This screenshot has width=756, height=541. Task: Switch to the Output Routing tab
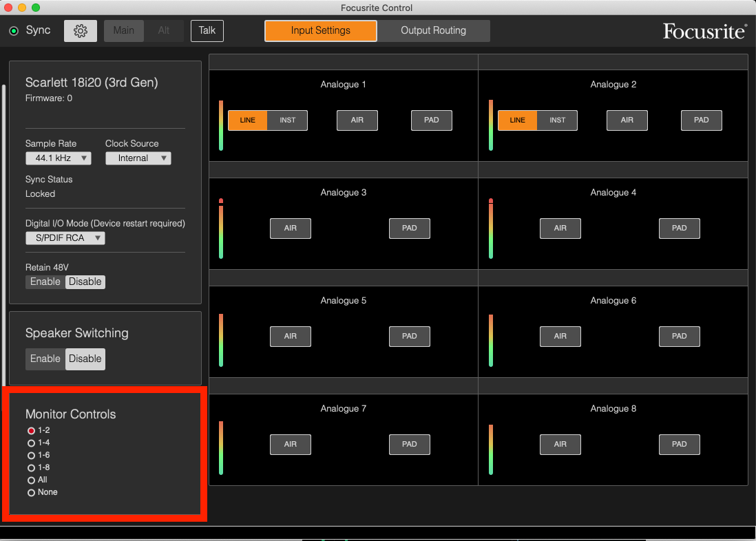point(433,31)
